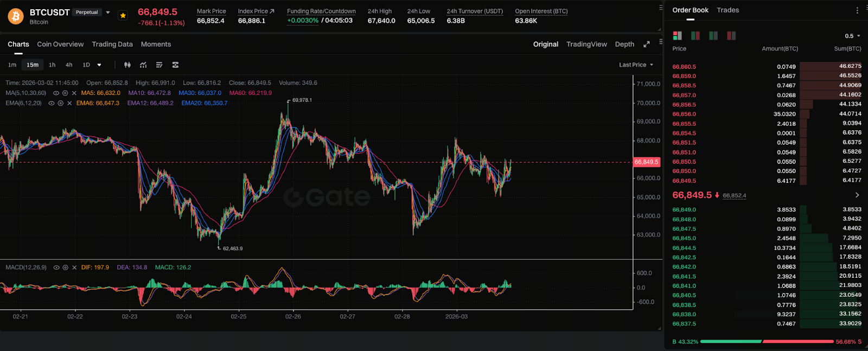Expand the more timeframes dropdown arrow
868x351 pixels.
coord(99,65)
